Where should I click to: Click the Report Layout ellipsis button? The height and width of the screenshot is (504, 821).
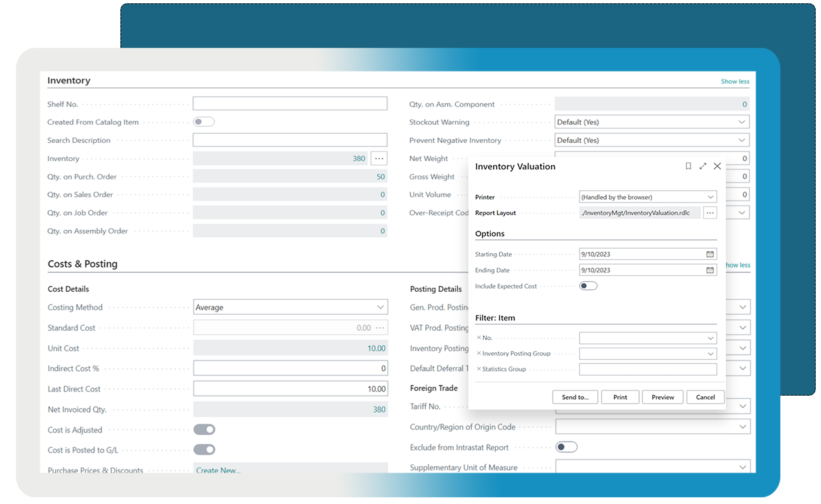(x=710, y=213)
